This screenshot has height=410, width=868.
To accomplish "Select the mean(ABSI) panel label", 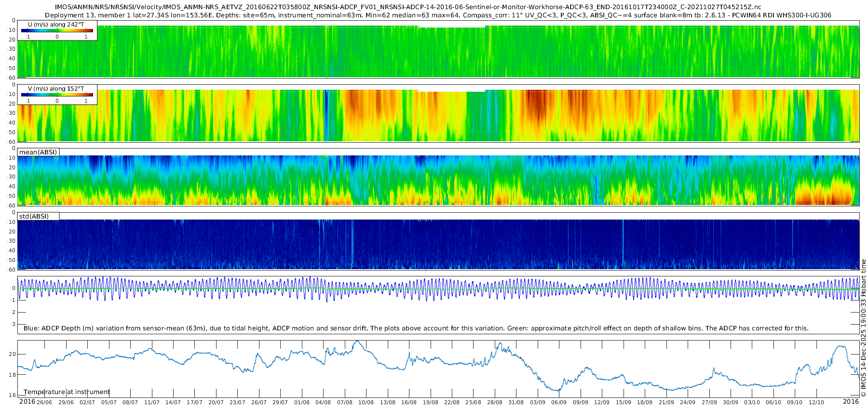I will [38, 152].
